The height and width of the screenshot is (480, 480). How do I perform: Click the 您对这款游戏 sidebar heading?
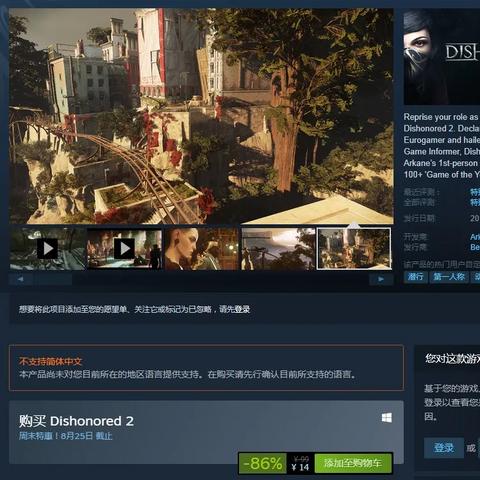pos(452,359)
